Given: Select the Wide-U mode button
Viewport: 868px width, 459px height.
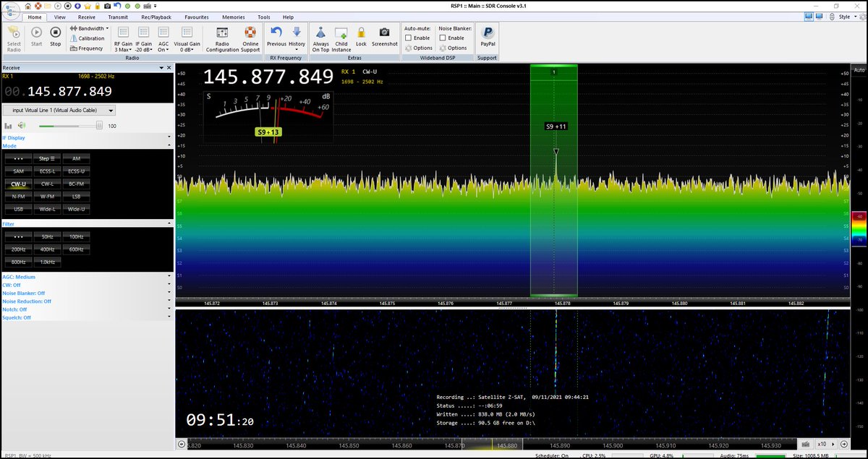Looking at the screenshot, I should click(x=76, y=209).
